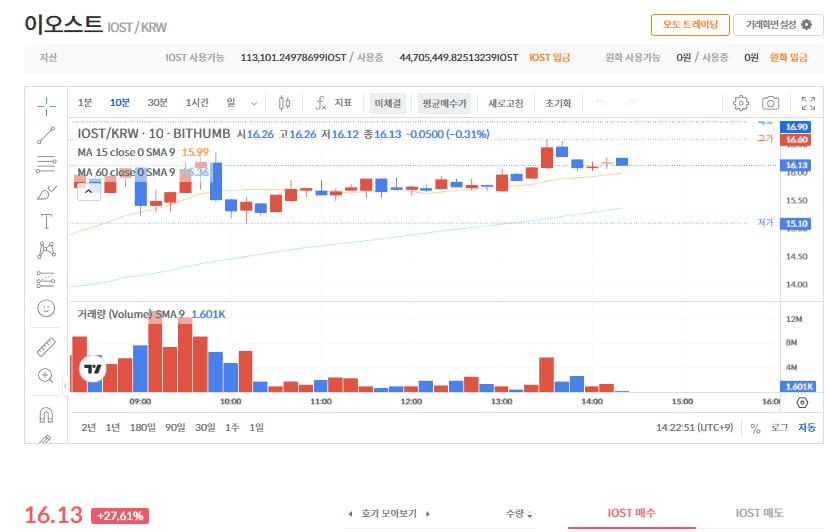
Task: Open the Fibonacci horizontal lines tool
Action: [x=46, y=164]
